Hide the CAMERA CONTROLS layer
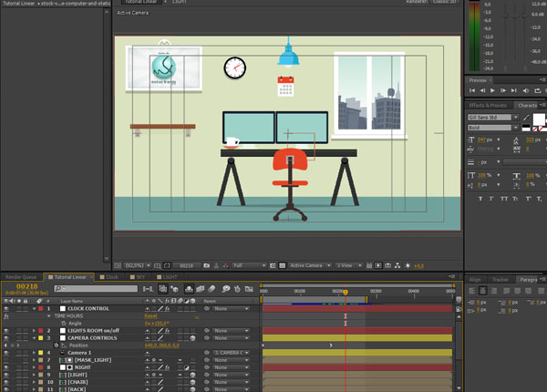The image size is (547, 392). (6, 338)
